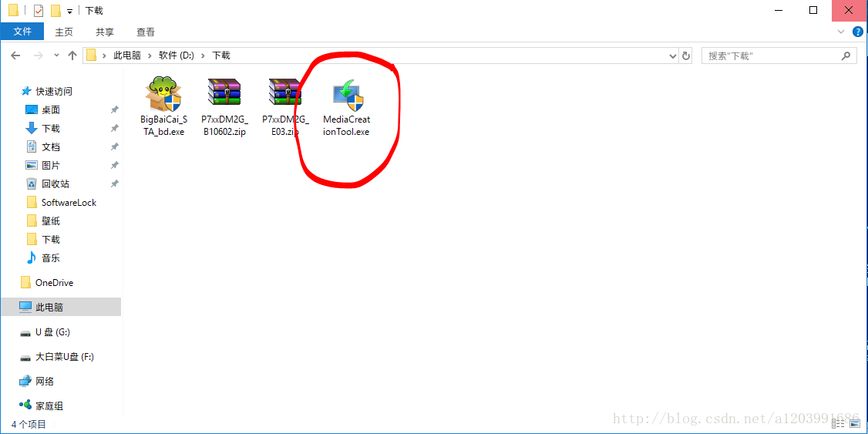This screenshot has height=434, width=868.
Task: Expand the ribbon with the chevron
Action: pyautogui.click(x=842, y=32)
